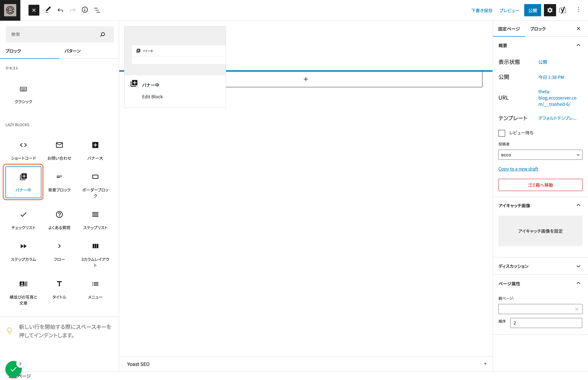
Task: Undo the last change
Action: click(60, 10)
